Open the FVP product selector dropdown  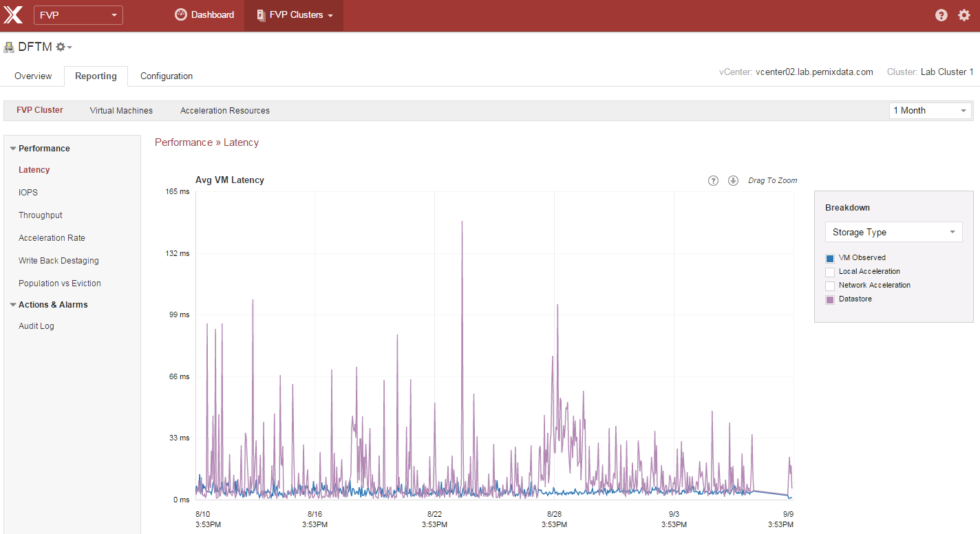pos(78,15)
